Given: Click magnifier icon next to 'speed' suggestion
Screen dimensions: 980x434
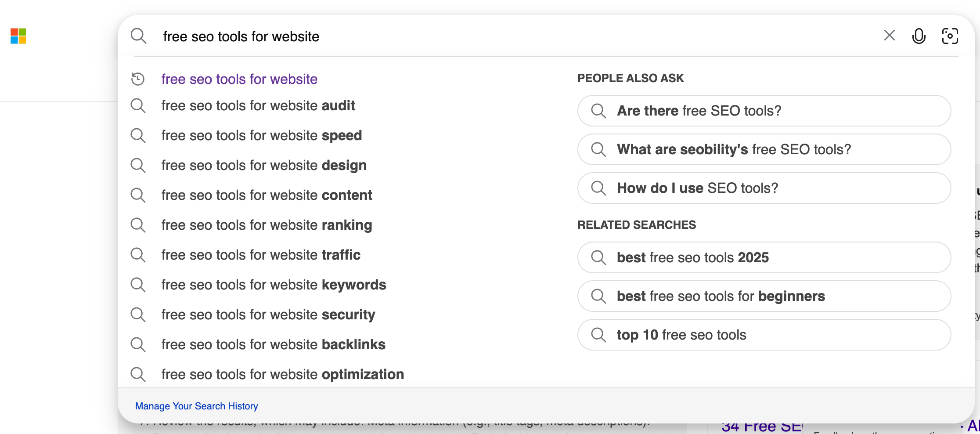Looking at the screenshot, I should point(138,135).
